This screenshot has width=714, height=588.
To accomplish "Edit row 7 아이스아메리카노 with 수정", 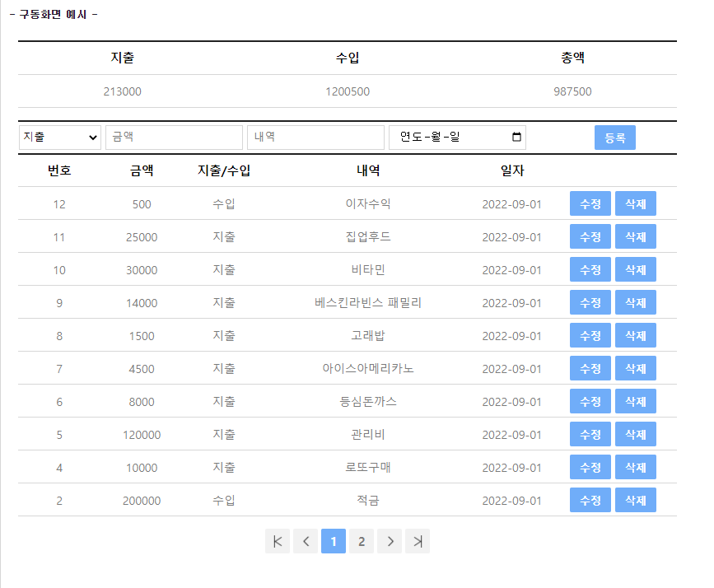I will [x=590, y=368].
